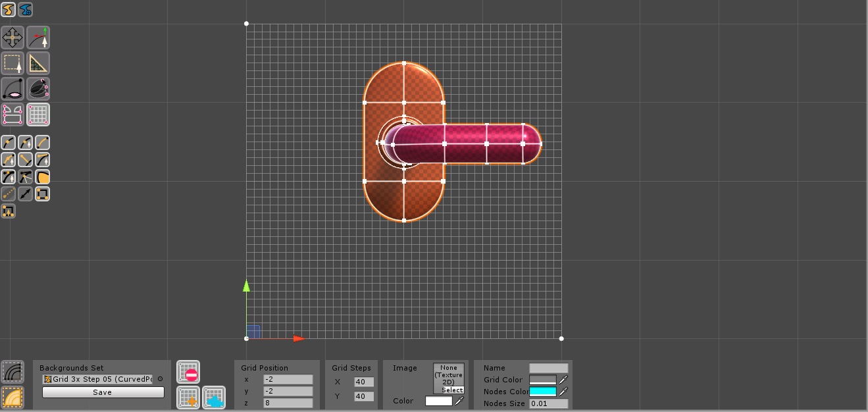The height and width of the screenshot is (412, 868).
Task: Select the dashed rectangle selection tool
Action: (13, 63)
